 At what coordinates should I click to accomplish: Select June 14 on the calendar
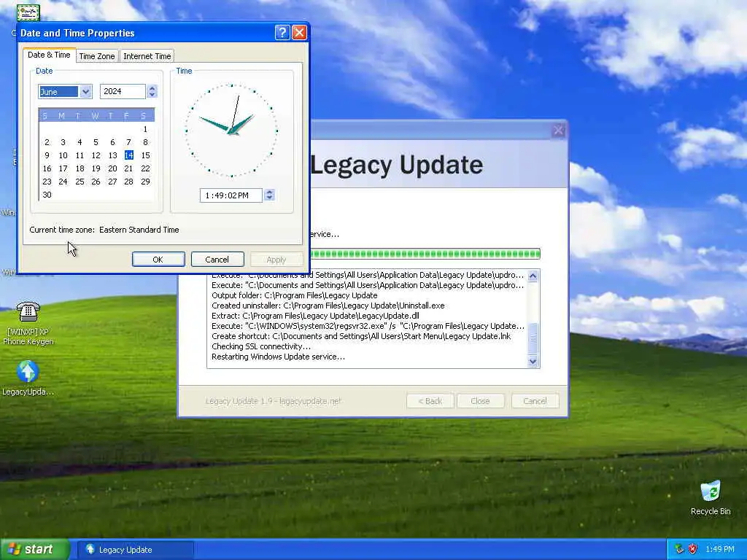(128, 155)
